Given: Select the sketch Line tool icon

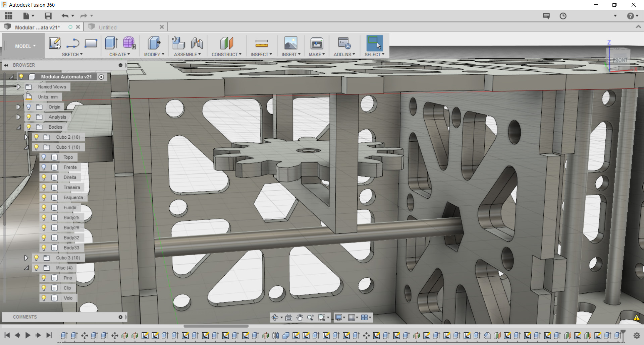Looking at the screenshot, I should click(x=73, y=43).
